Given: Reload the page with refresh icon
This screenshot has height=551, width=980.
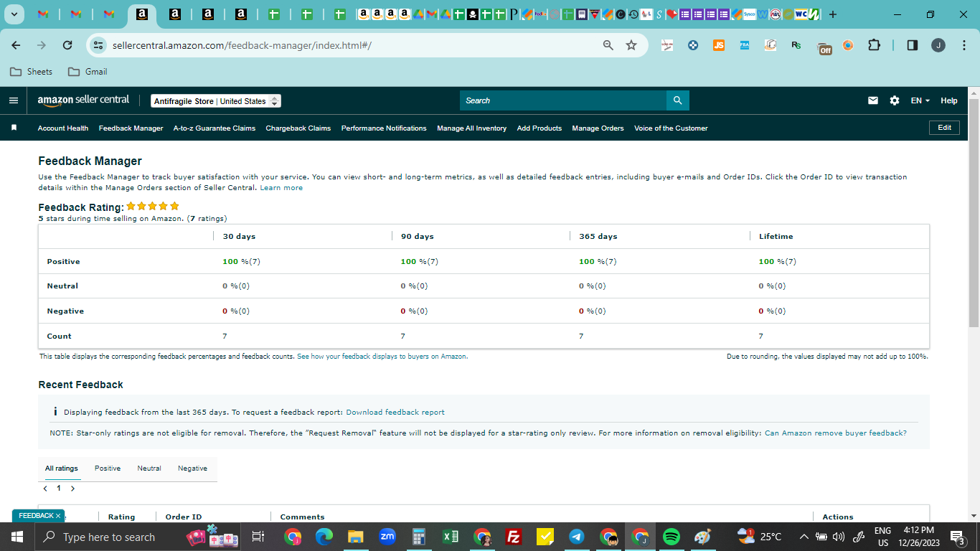Looking at the screenshot, I should pos(67,45).
